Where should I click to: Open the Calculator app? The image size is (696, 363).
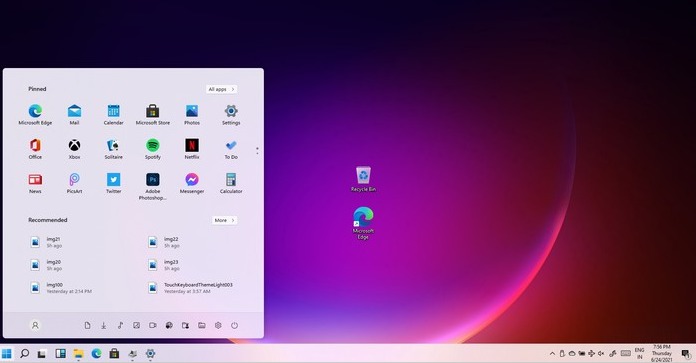point(231,183)
